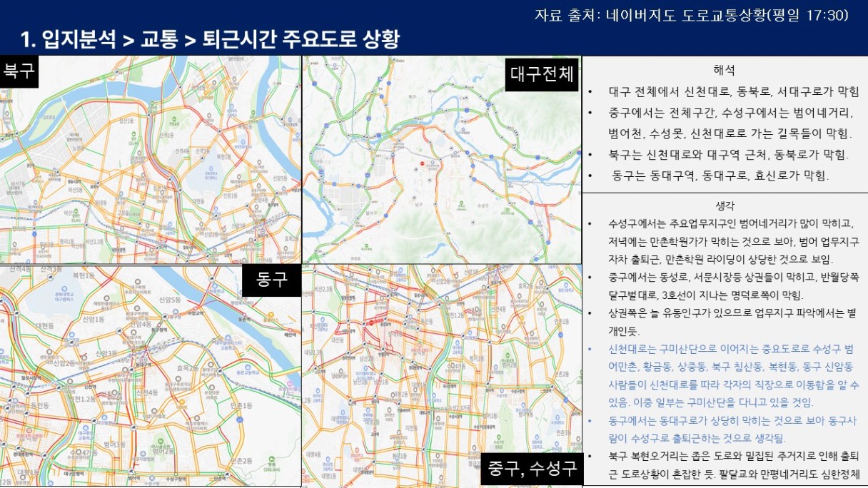Click 신암5동 label on 동구 map
The image size is (868, 488).
pos(169,300)
